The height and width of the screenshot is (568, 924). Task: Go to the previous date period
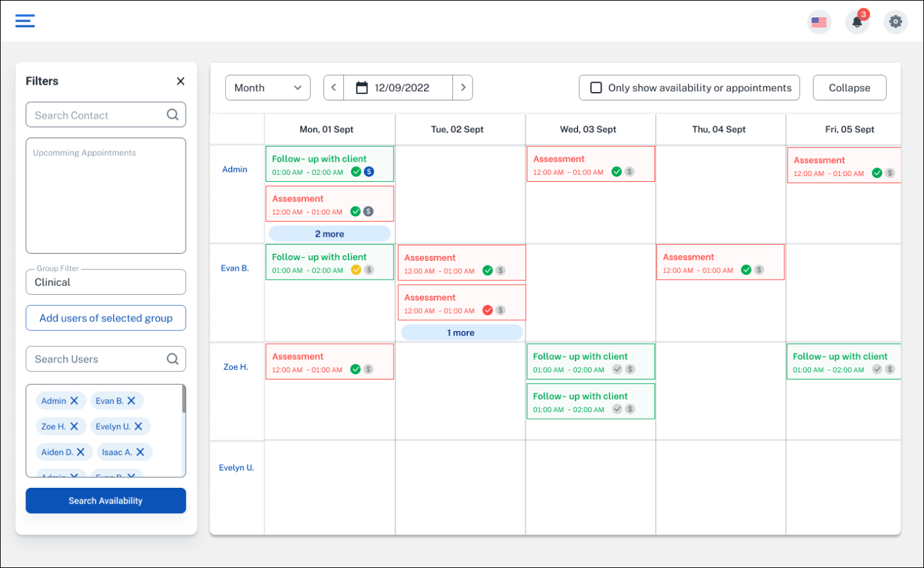[333, 87]
